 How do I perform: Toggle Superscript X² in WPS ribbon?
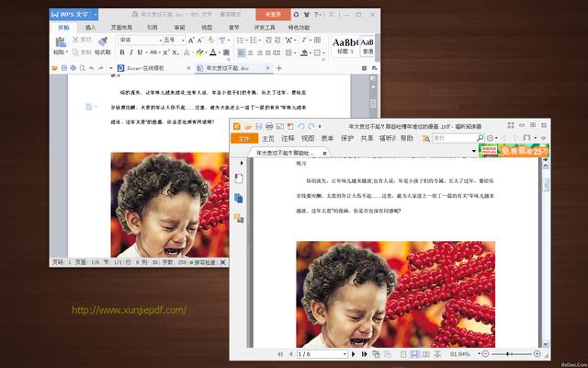(166, 52)
